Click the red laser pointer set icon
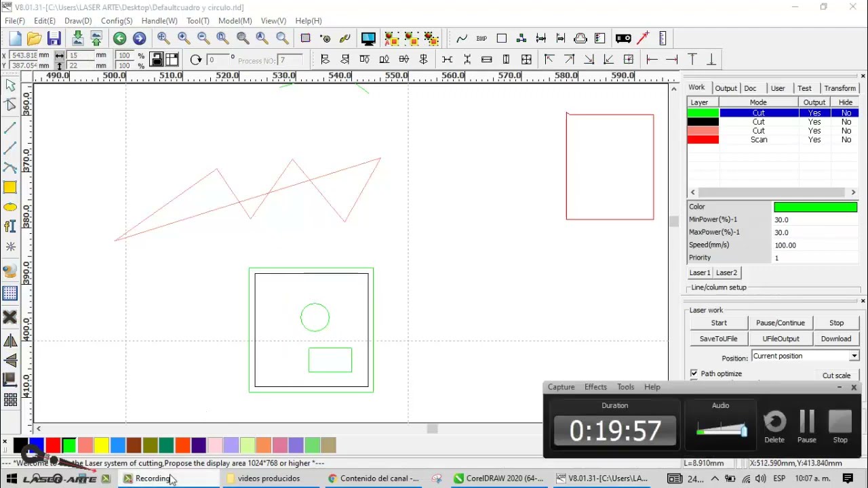Image resolution: width=868 pixels, height=488 pixels. pyautogui.click(x=643, y=39)
